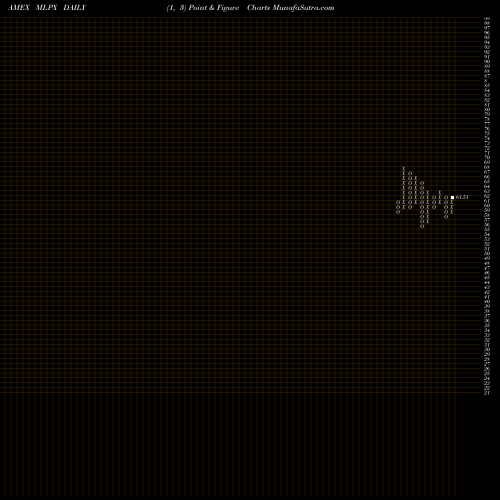This screenshot has width=500, height=500.
Task: Click the white current-price square marker
Action: coord(452,197)
